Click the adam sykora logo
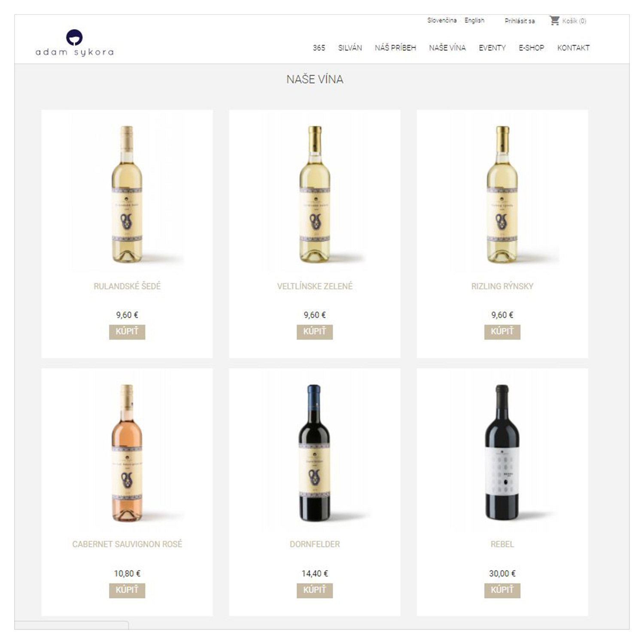The image size is (644, 644). coord(75,43)
